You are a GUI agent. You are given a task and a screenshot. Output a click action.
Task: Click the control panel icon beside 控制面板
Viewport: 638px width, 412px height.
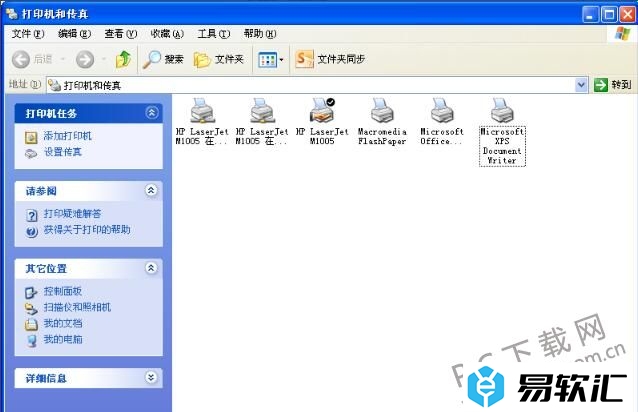pyautogui.click(x=31, y=292)
